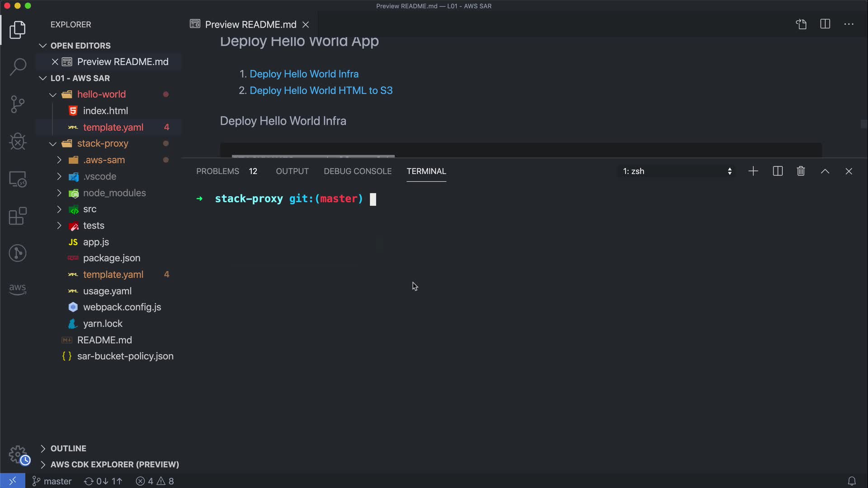
Task: Open the Run and Debug view
Action: coord(18,141)
